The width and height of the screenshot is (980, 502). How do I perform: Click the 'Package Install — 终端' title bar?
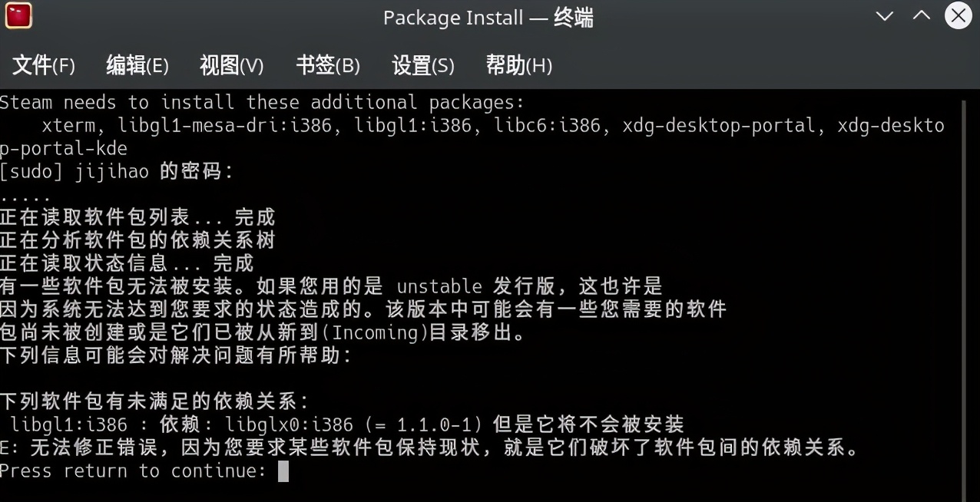click(488, 17)
